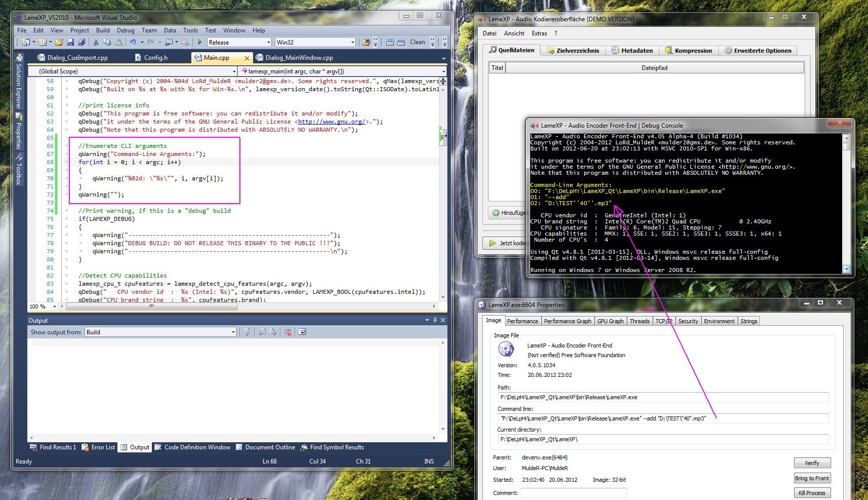Viewport: 868px width, 500px height.
Task: Switch to the Zielverzeichnis tab in LameXP
Action: [x=573, y=51]
